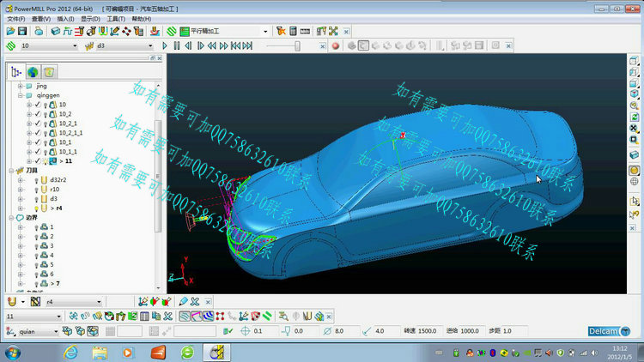Click the tolerance field showing 0.1
This screenshot has height=362, width=644.
264,331
